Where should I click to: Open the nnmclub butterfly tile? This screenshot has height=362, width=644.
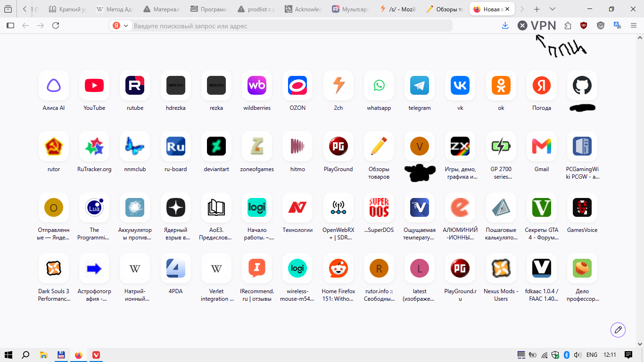[135, 147]
